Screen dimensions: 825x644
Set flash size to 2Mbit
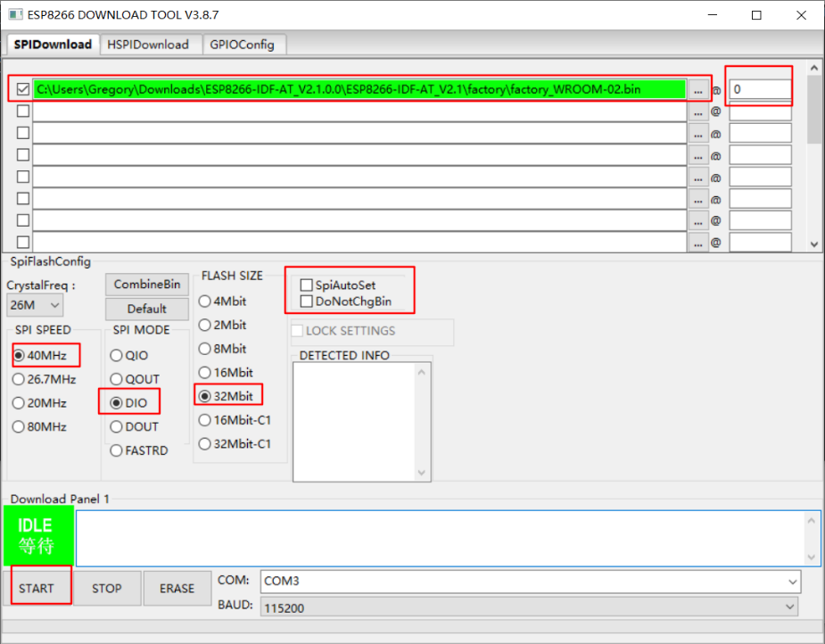coord(223,326)
